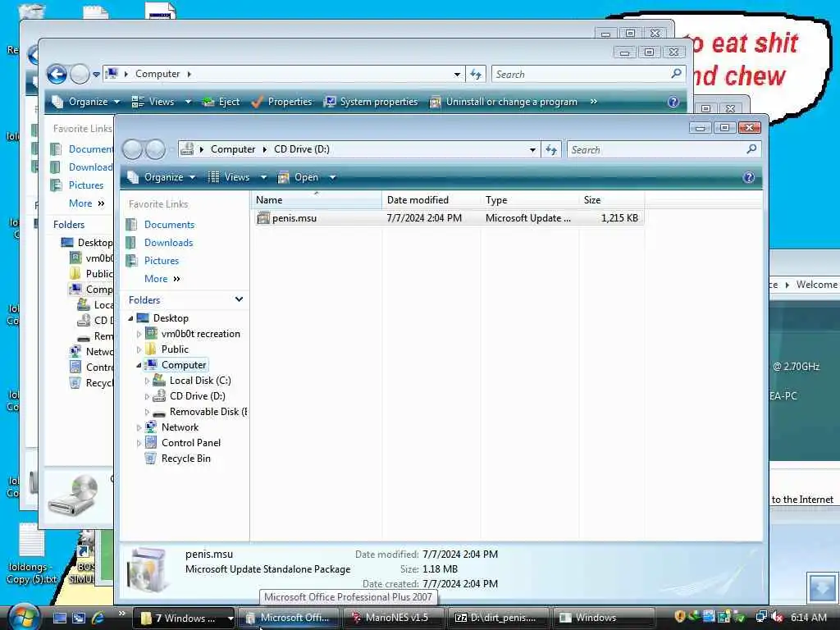Switch to Microsoft Office taskbar button

tap(288, 618)
